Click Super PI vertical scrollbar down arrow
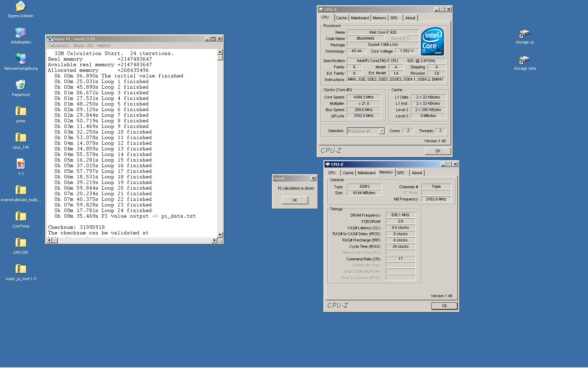The height and width of the screenshot is (368, 588). click(x=220, y=234)
